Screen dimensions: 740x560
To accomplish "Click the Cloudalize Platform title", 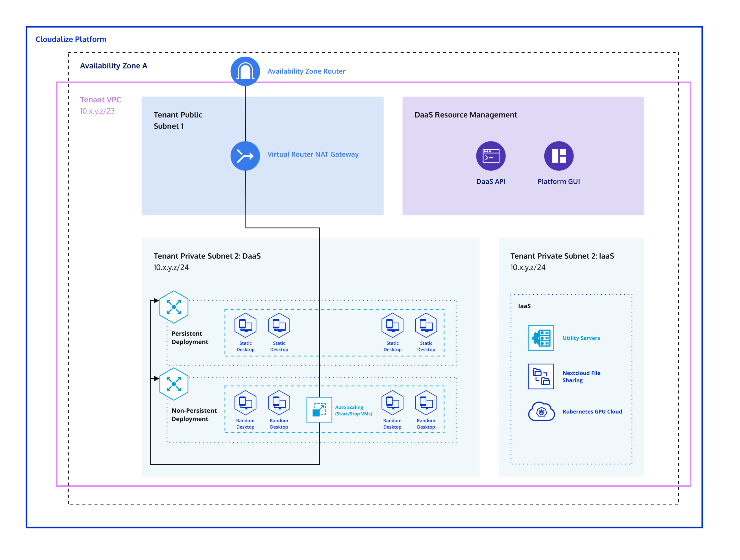I will (x=71, y=40).
